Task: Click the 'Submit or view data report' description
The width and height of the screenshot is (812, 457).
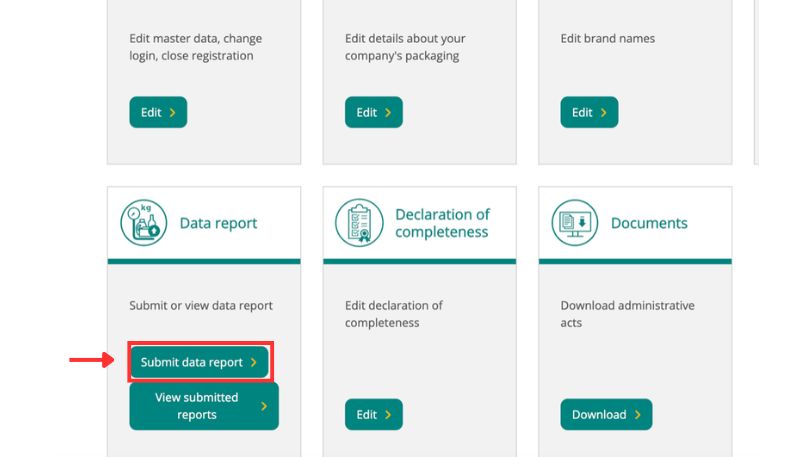Action: click(201, 306)
